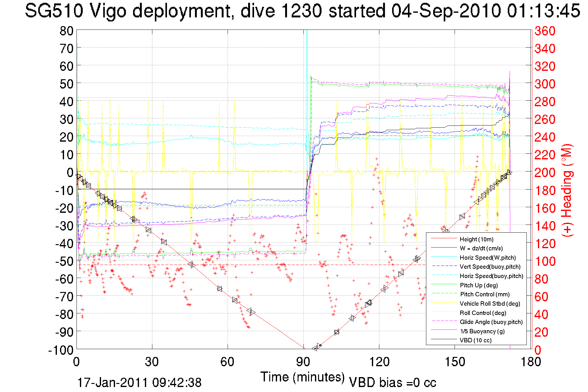Select the Time (minutes) axis label
Image resolution: width=588 pixels, height=392 pixels.
tap(303, 377)
